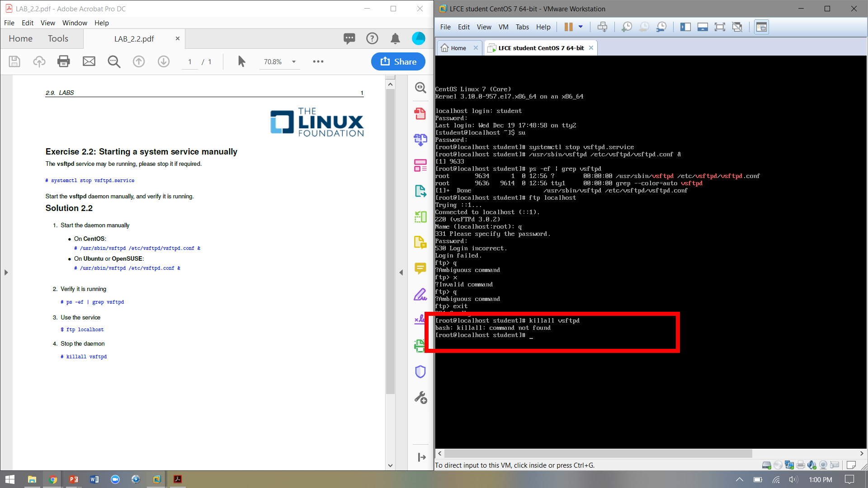Open Windows Start menu
Viewport: 868px width, 488px height.
pos(10,479)
